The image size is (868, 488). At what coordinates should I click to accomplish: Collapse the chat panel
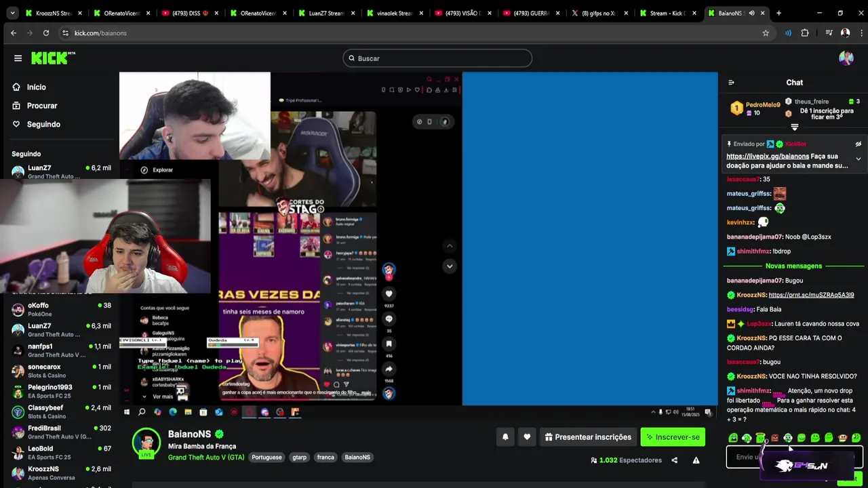(731, 83)
